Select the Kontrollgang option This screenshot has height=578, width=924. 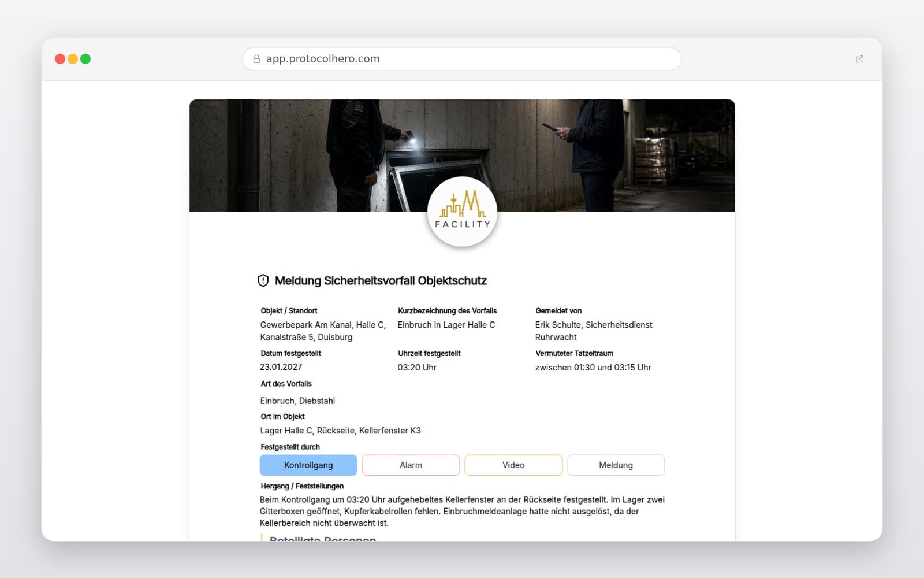point(308,465)
